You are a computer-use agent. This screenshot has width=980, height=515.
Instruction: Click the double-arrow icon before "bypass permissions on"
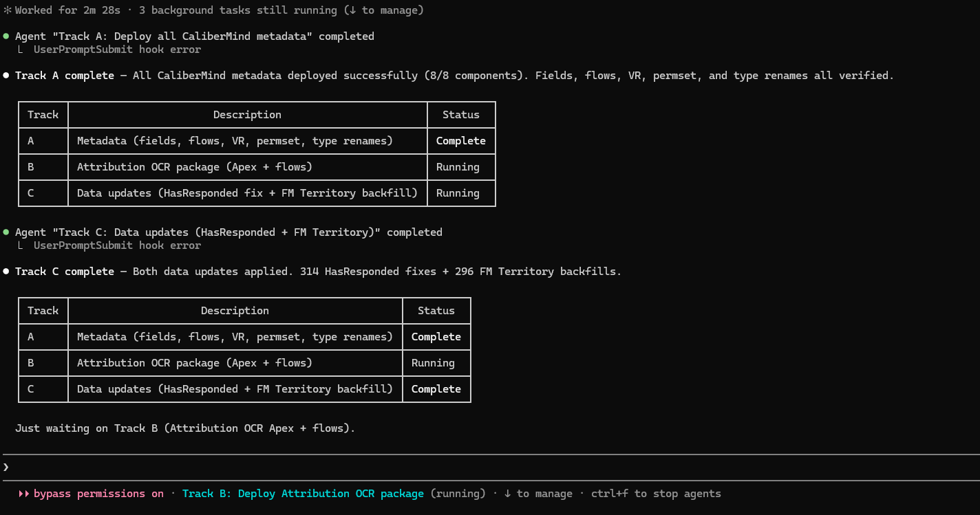(24, 494)
